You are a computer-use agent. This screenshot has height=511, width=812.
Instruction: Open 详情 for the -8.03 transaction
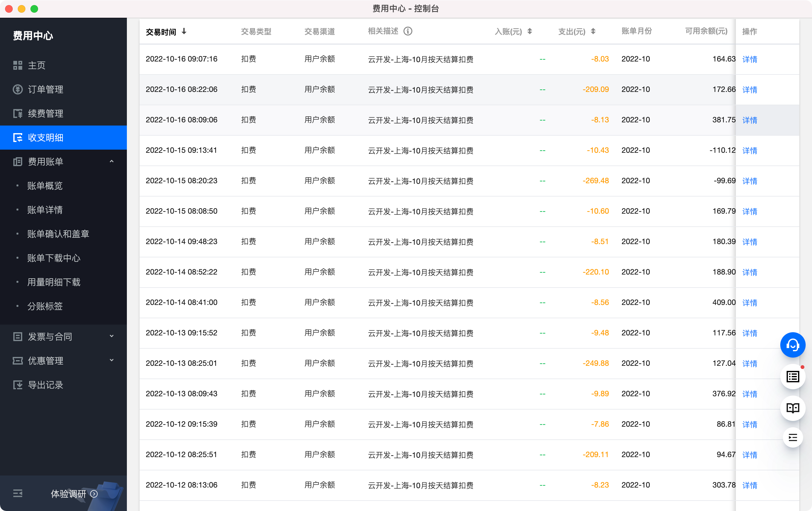coord(750,59)
